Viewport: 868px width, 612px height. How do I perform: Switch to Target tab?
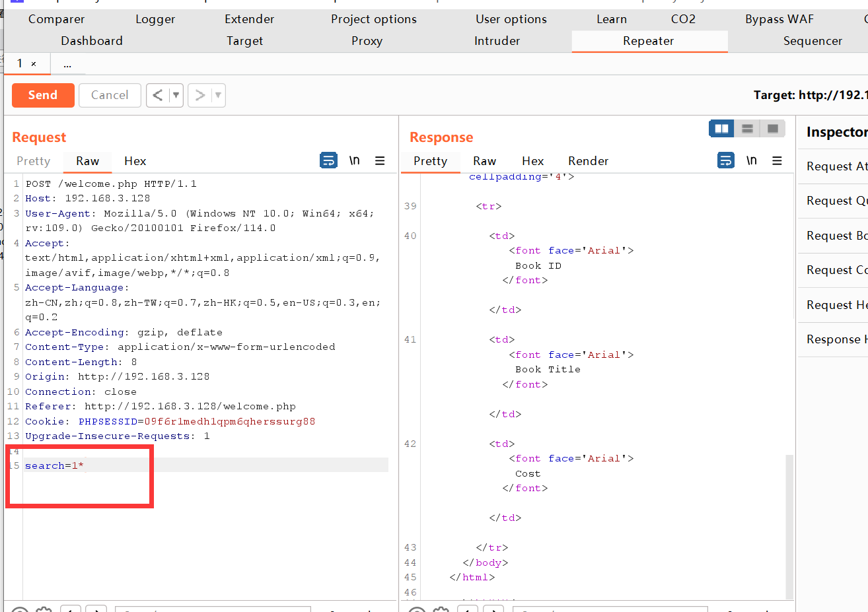[x=244, y=41]
